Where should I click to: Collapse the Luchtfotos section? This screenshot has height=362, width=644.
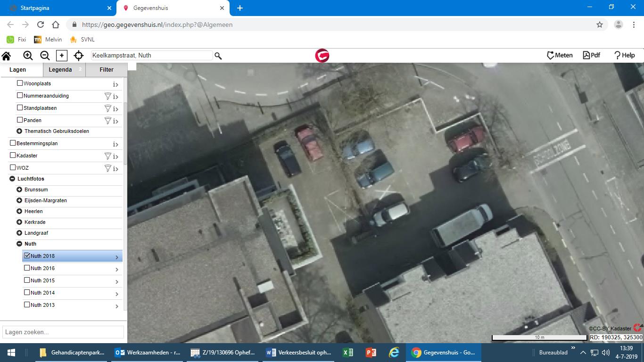[12, 179]
